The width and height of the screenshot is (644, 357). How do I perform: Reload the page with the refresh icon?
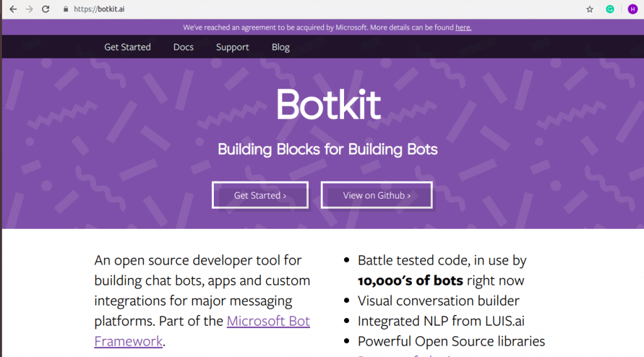point(45,9)
